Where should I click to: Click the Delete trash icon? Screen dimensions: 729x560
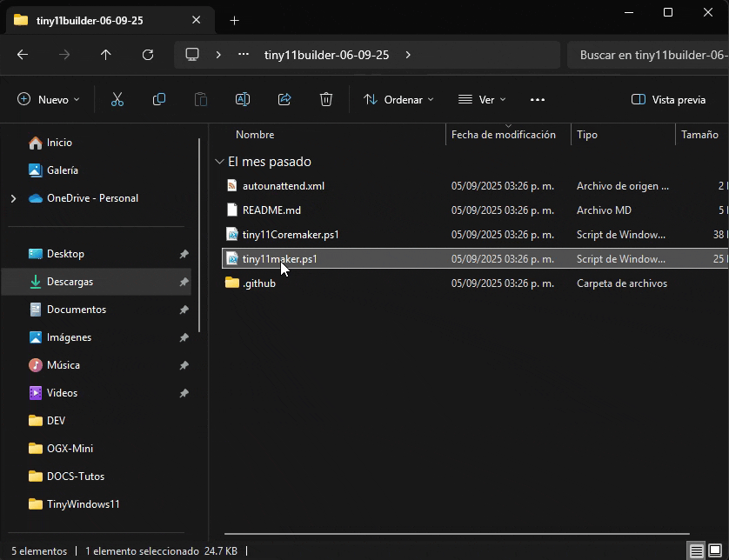click(x=326, y=100)
